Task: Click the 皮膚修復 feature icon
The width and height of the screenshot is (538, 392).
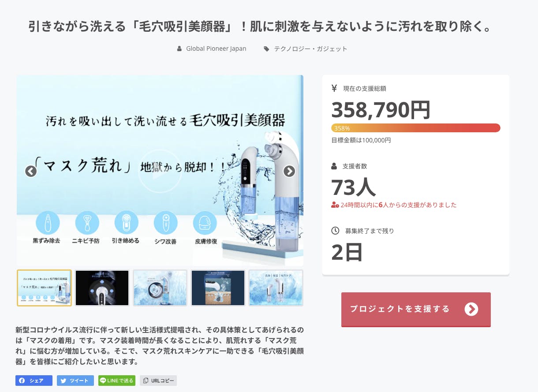Action: [x=205, y=223]
